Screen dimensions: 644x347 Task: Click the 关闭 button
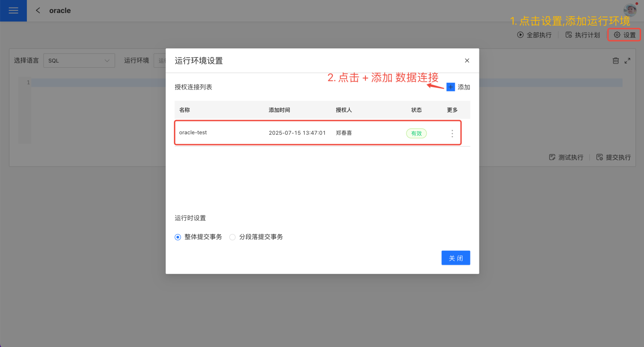456,258
